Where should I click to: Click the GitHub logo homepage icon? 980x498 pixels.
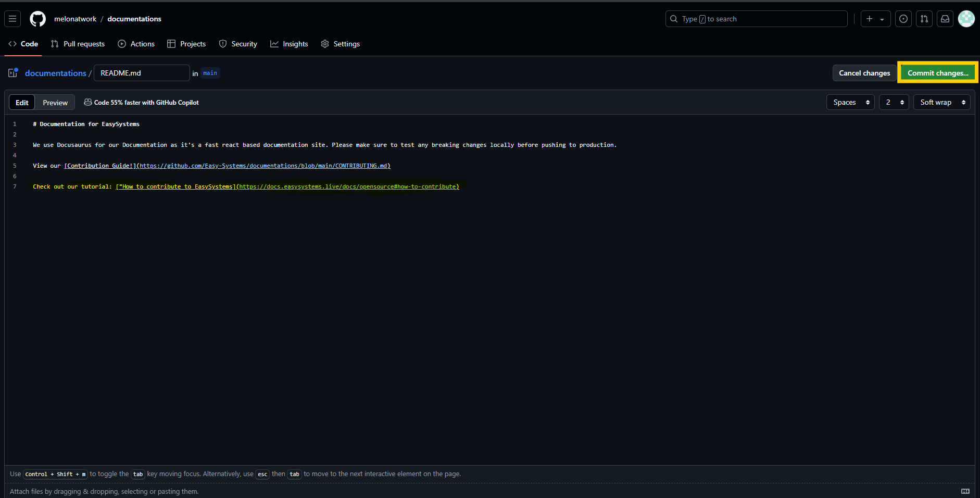(x=37, y=19)
